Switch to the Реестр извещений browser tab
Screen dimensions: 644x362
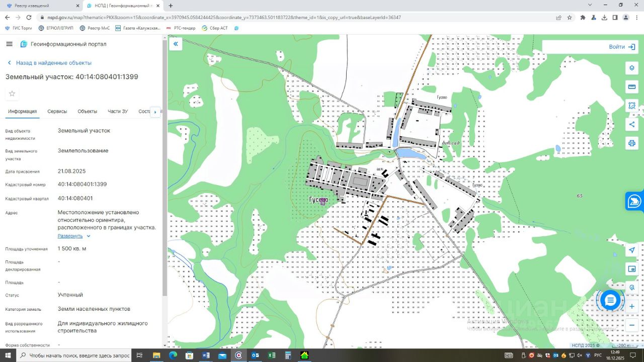tap(41, 6)
